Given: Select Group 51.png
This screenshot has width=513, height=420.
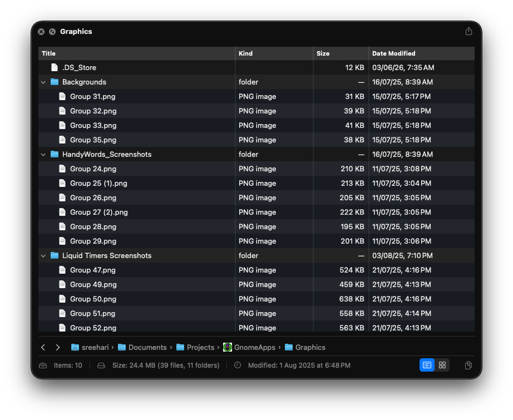Looking at the screenshot, I should [256, 313].
